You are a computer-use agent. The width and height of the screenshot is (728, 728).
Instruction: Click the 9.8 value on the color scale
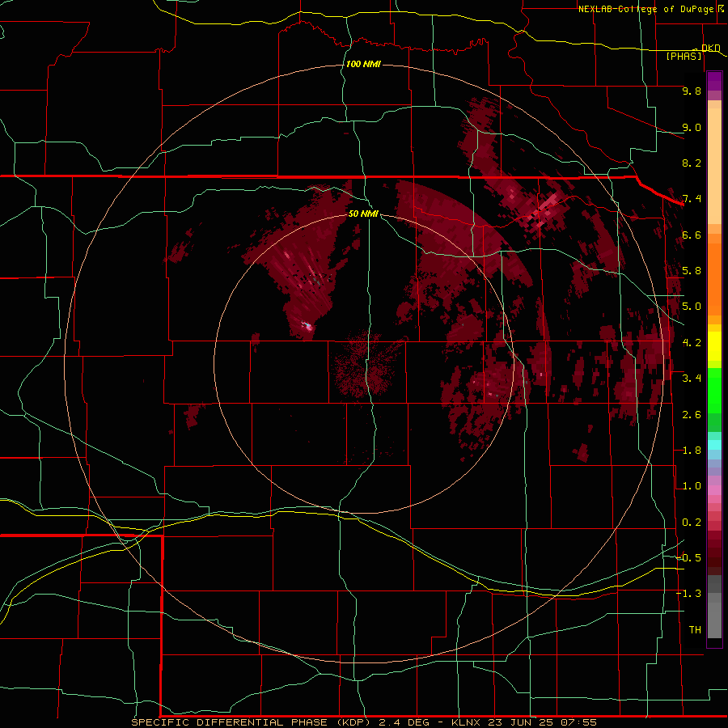pos(692,91)
